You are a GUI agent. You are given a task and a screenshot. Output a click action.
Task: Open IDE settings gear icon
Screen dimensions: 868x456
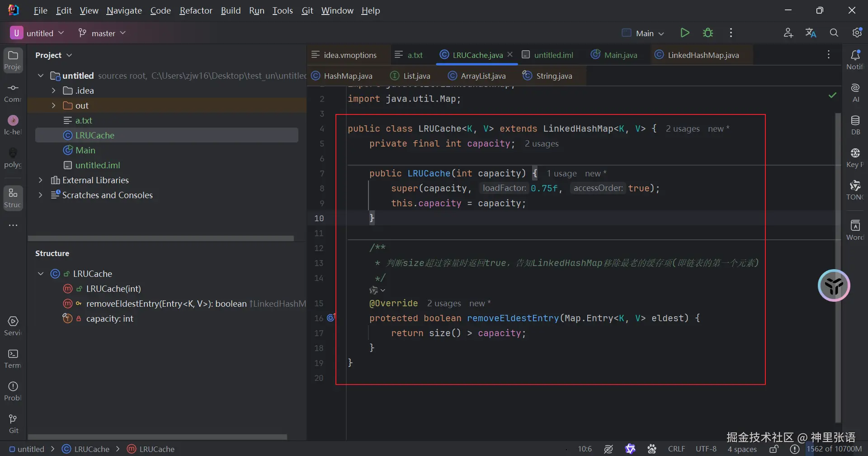pos(857,33)
